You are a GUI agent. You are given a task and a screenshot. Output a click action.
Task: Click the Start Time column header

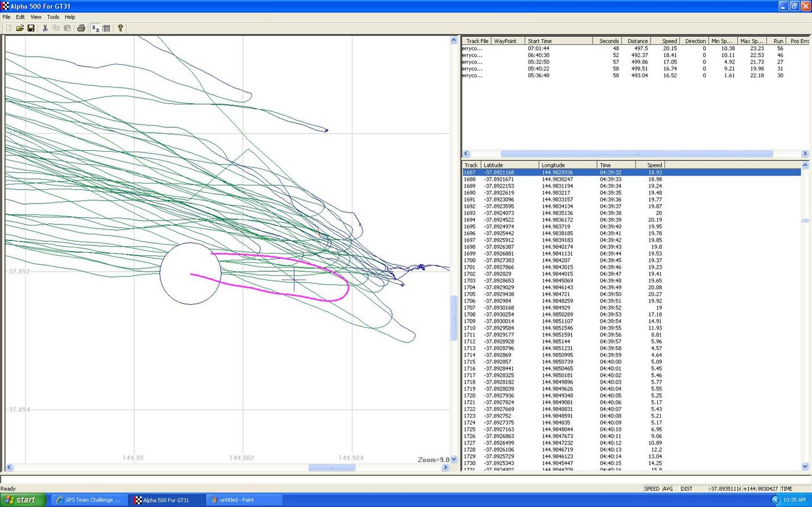click(x=557, y=41)
